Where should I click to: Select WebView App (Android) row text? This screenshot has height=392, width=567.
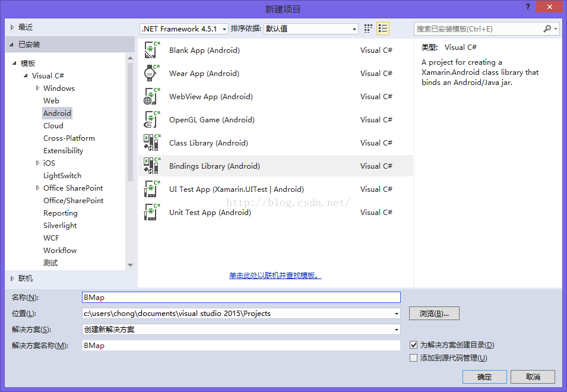211,97
